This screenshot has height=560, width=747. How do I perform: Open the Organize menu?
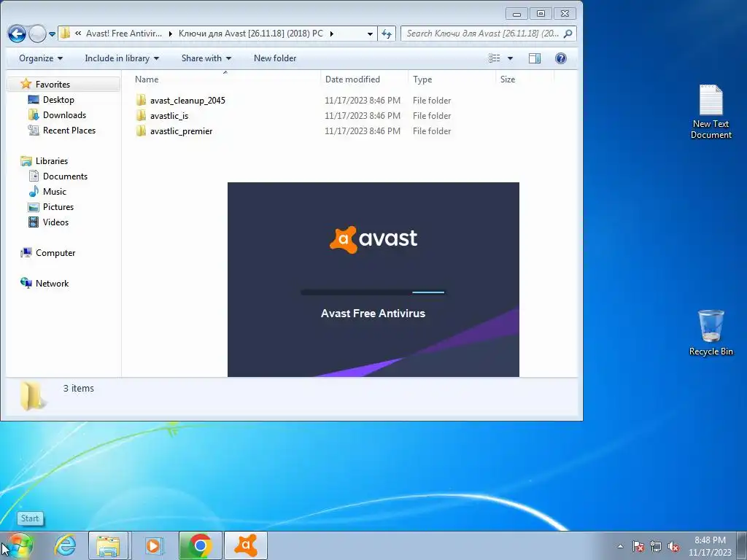(x=41, y=58)
